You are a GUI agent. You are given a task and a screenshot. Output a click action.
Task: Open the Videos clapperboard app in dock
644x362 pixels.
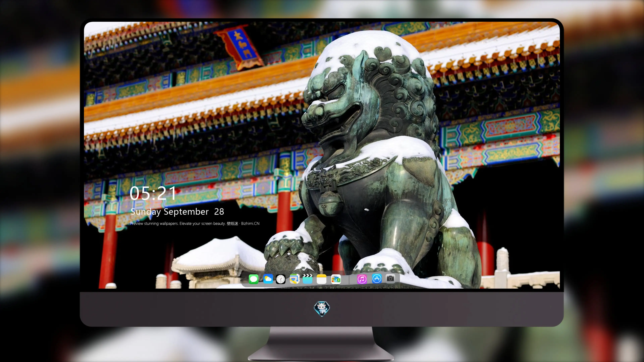[308, 279]
